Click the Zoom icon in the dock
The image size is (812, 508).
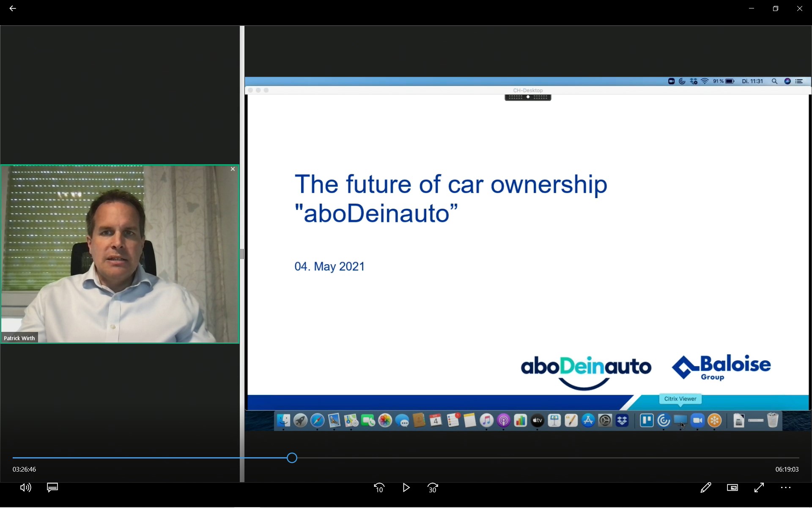pos(697,420)
